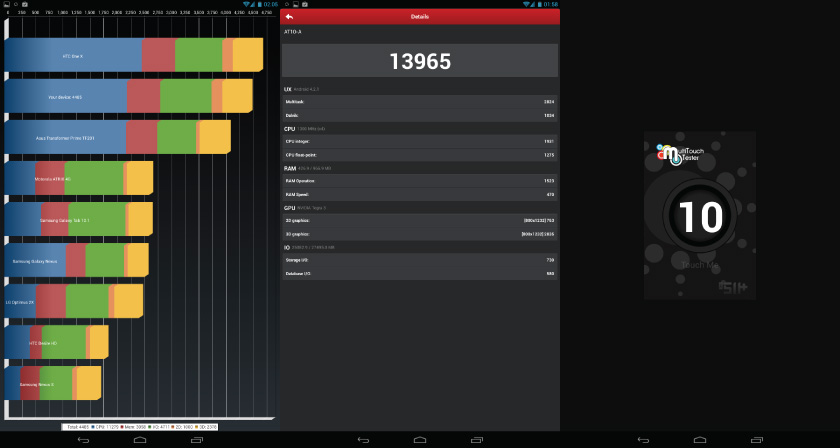Tap the RAM section heading

(290, 168)
